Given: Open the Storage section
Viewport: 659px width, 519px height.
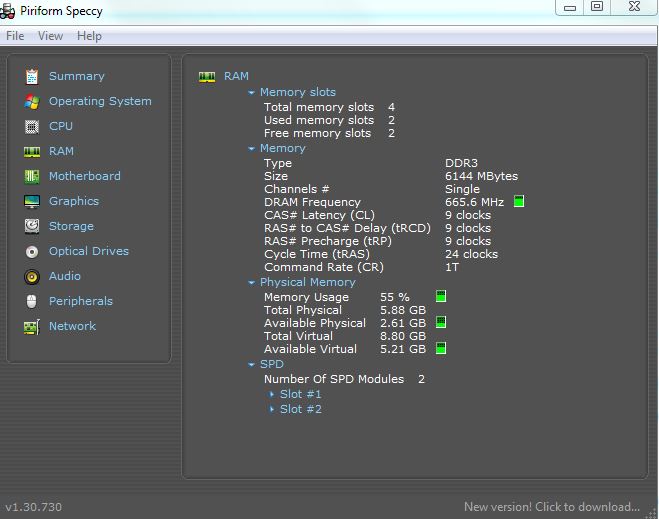Looking at the screenshot, I should click(71, 226).
